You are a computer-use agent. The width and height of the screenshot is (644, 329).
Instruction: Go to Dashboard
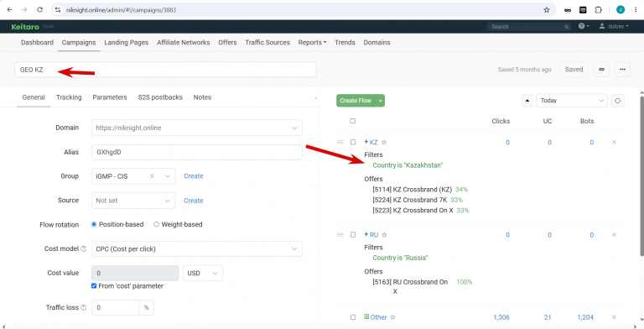(38, 42)
